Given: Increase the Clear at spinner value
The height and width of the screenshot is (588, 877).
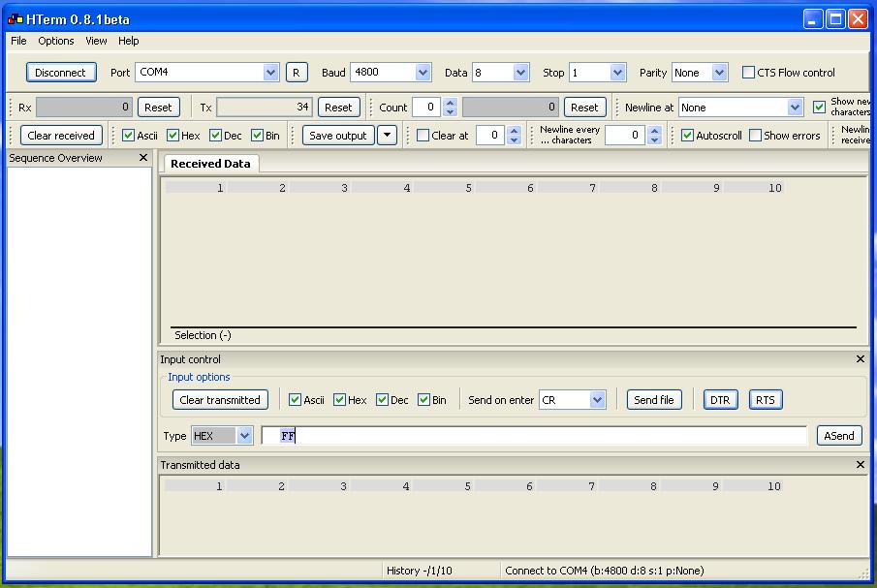Looking at the screenshot, I should pyautogui.click(x=515, y=130).
